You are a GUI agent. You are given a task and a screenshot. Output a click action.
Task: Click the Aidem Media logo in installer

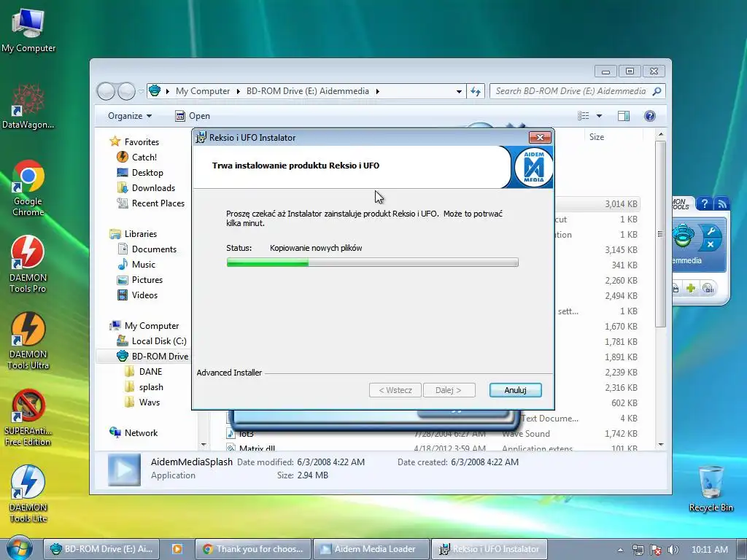click(533, 167)
